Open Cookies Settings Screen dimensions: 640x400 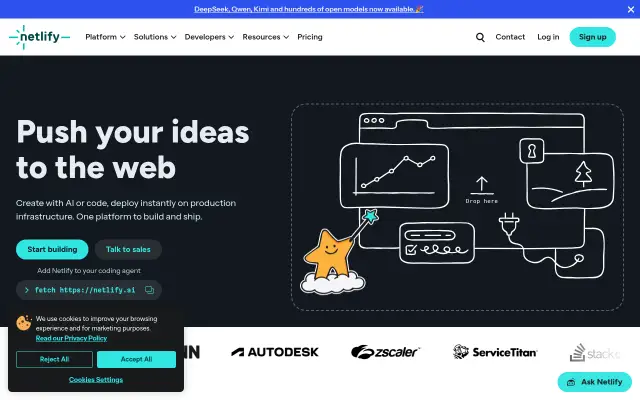point(96,380)
